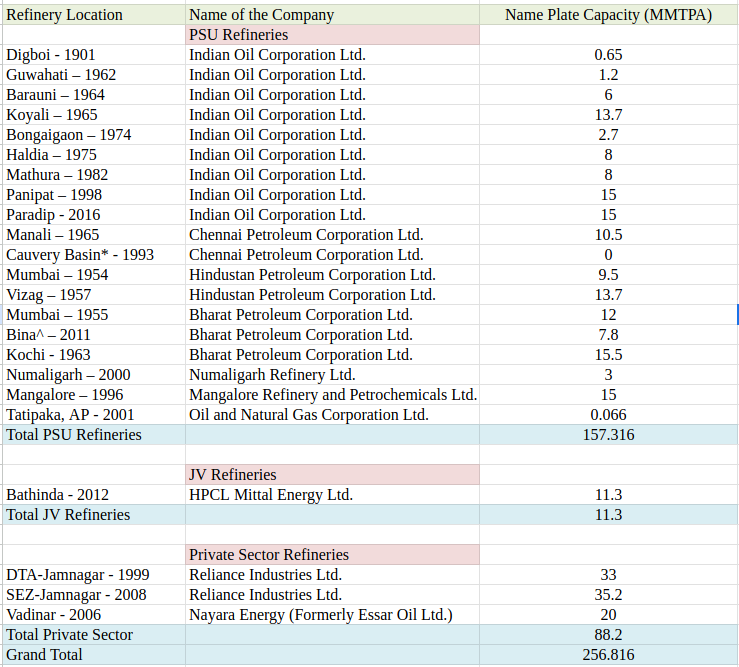Viewport: 739px width, 667px height.
Task: Click the 'Numaligarh – 2000' cell
Action: tap(94, 375)
